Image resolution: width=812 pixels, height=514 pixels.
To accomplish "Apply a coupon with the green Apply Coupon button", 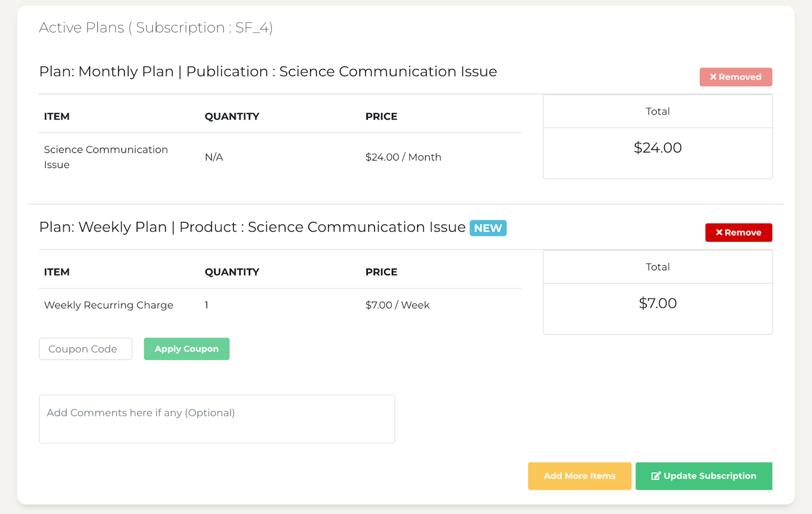I will click(186, 348).
